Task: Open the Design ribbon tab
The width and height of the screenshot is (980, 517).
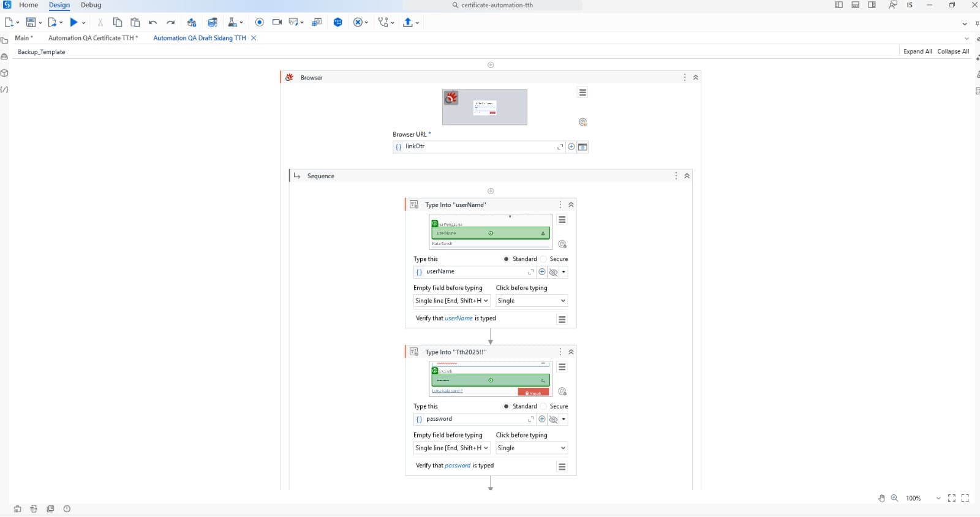Action: click(x=59, y=5)
